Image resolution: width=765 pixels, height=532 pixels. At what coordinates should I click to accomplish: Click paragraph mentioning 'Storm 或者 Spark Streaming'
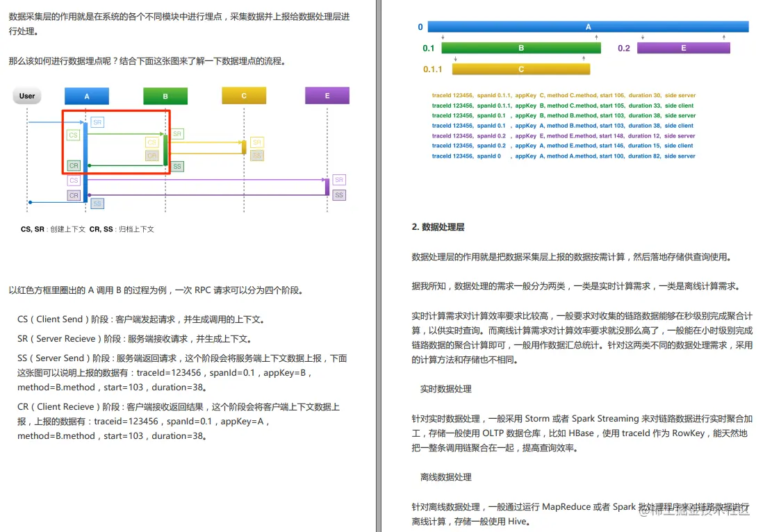(x=582, y=433)
